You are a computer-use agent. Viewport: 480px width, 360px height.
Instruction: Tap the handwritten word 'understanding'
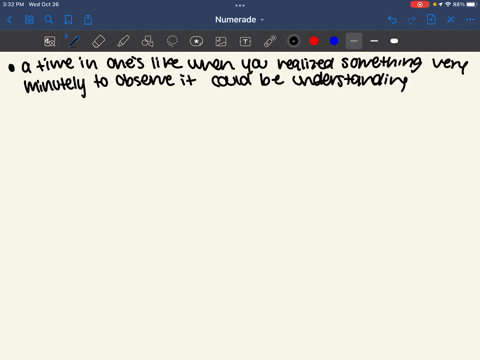350,80
